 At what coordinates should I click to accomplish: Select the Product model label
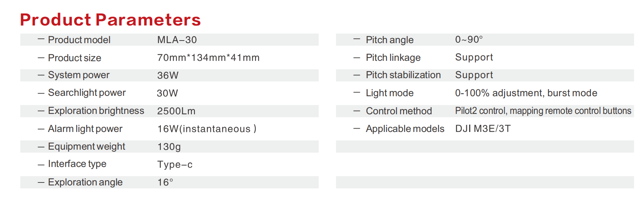(x=79, y=40)
